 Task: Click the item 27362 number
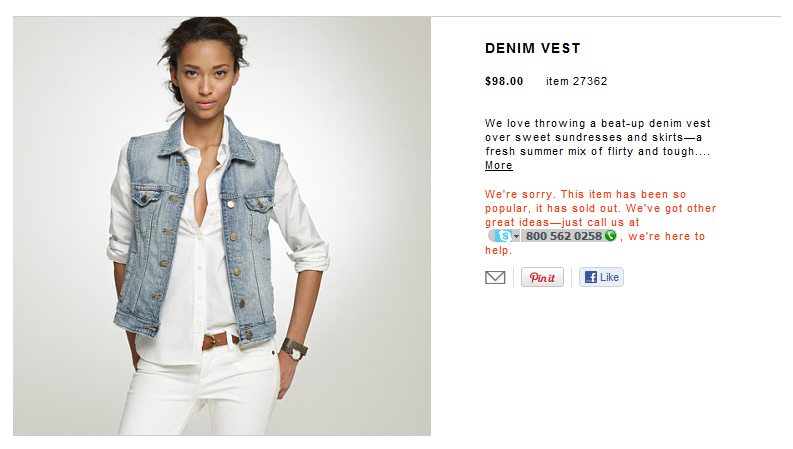[x=577, y=81]
